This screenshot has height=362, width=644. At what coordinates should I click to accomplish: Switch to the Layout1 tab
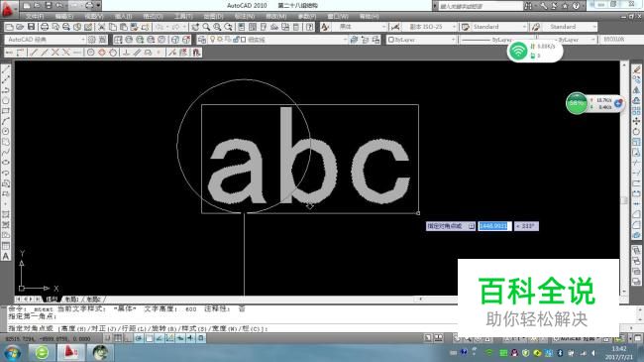coord(71,300)
